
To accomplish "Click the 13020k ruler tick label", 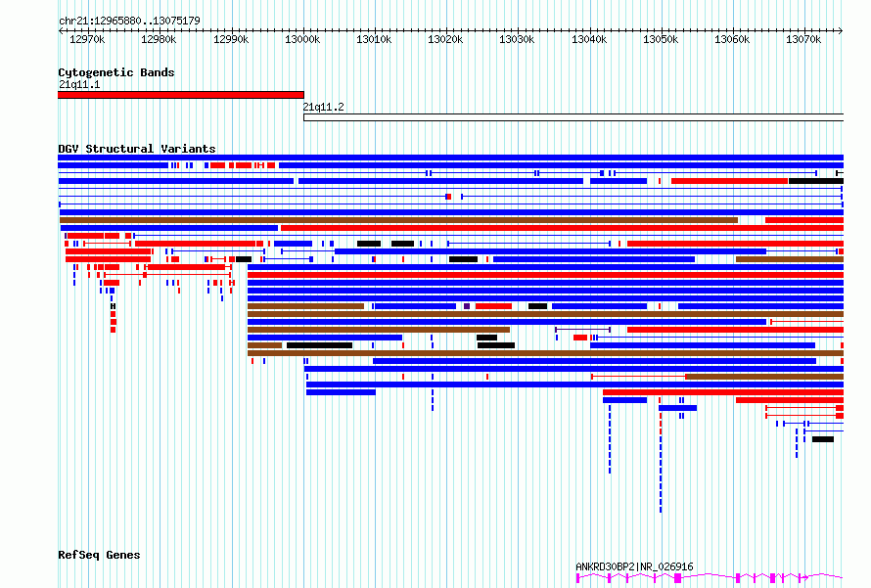I will (445, 39).
